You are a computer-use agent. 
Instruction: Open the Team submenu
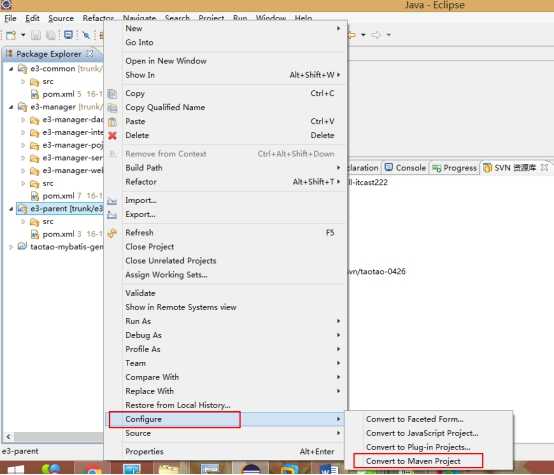point(226,363)
